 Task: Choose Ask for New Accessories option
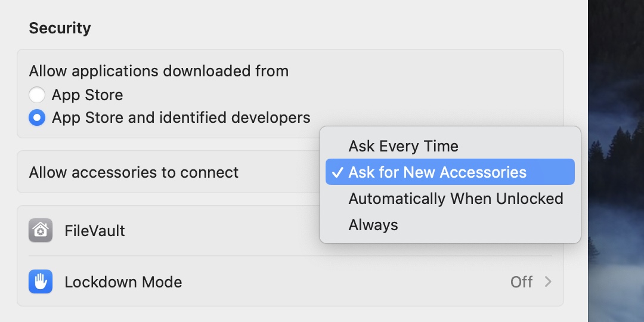(x=437, y=172)
